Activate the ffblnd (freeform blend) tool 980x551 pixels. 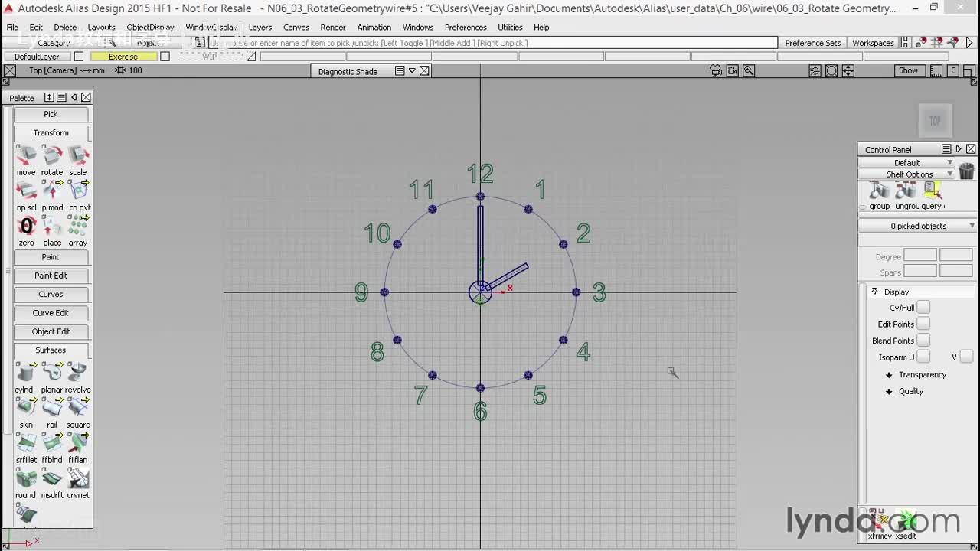point(52,444)
